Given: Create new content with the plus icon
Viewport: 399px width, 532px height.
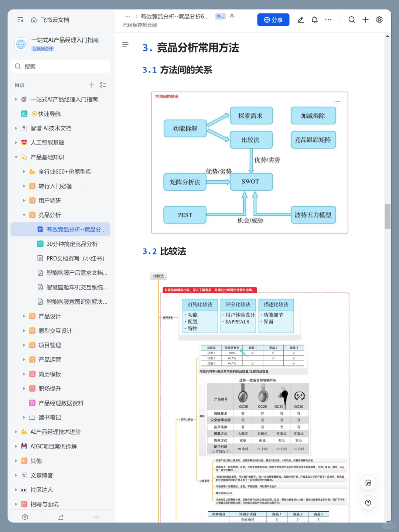Looking at the screenshot, I should point(365,20).
